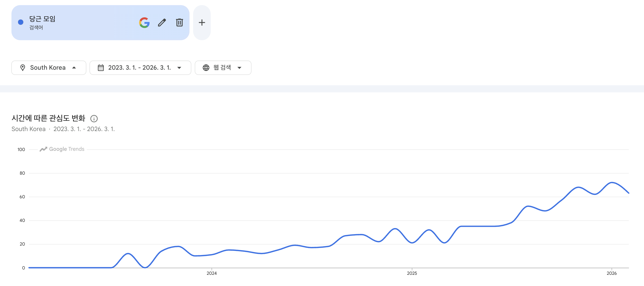Click the 2026 marker on the time axis
The image size is (644, 286).
click(x=611, y=273)
